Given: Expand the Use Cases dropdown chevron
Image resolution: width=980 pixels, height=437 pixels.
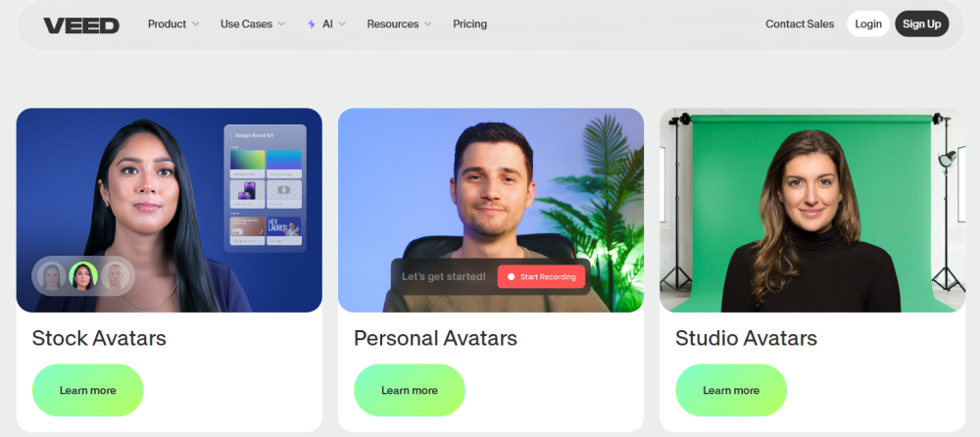Looking at the screenshot, I should point(281,24).
